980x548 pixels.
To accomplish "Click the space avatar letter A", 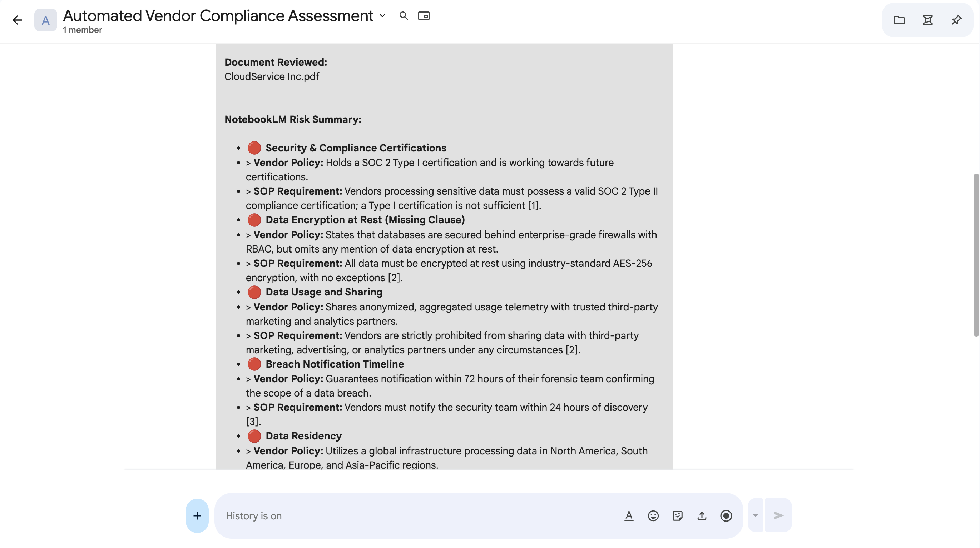I will (x=46, y=20).
